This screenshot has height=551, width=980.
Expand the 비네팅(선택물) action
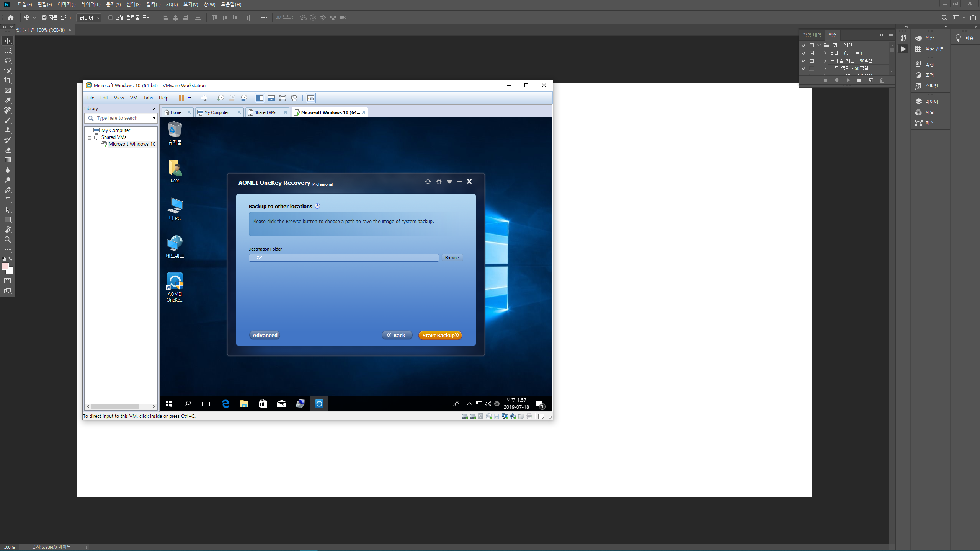pyautogui.click(x=825, y=53)
